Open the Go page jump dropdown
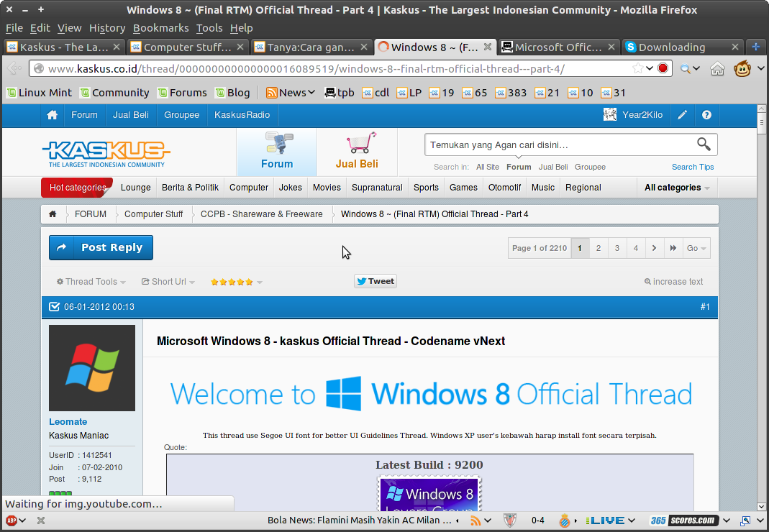 (696, 248)
